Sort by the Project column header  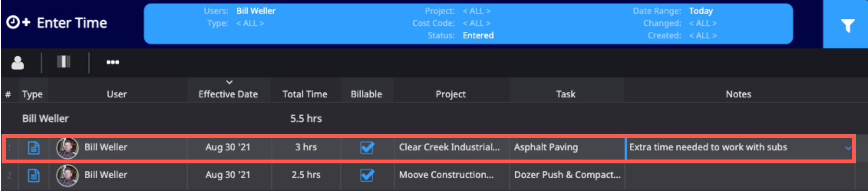451,94
